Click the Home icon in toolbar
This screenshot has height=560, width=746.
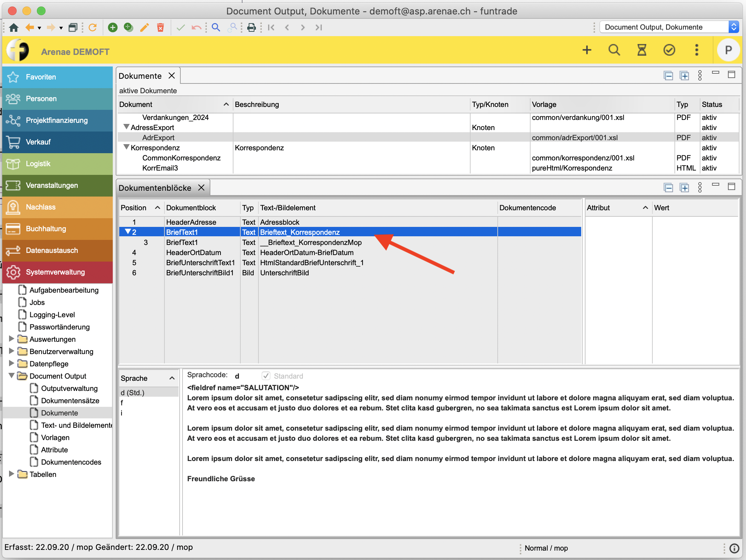14,27
